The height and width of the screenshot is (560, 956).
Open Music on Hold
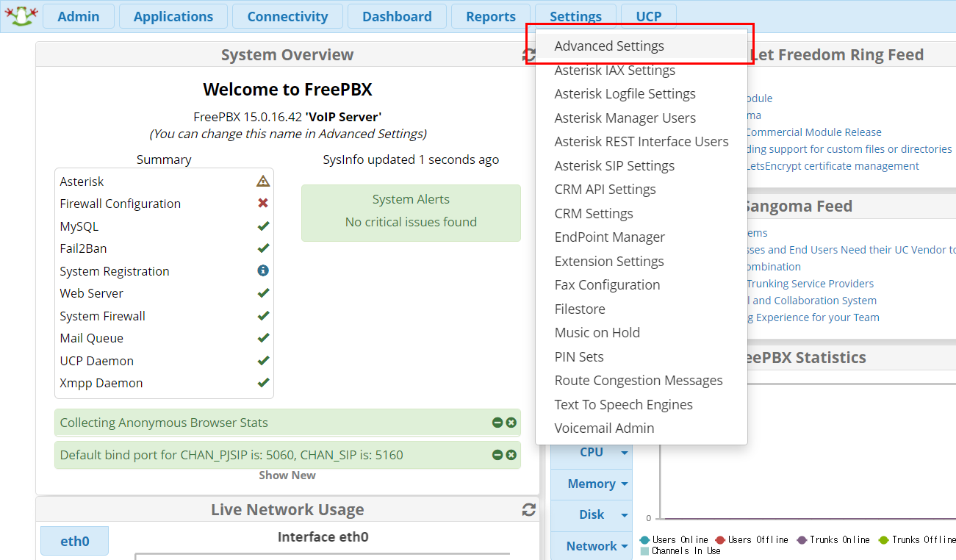(x=641, y=332)
